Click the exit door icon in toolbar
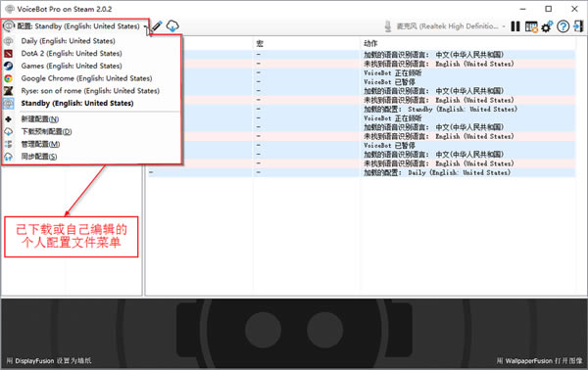 [x=578, y=26]
